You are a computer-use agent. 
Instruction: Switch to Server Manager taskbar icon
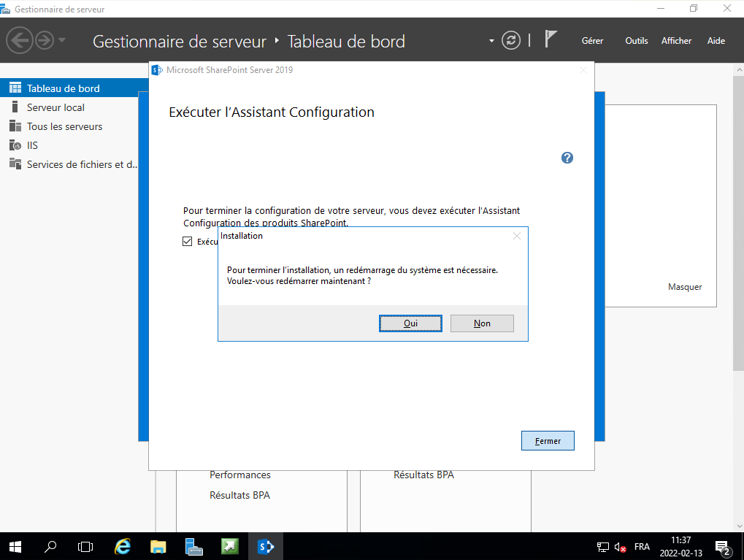point(193,547)
